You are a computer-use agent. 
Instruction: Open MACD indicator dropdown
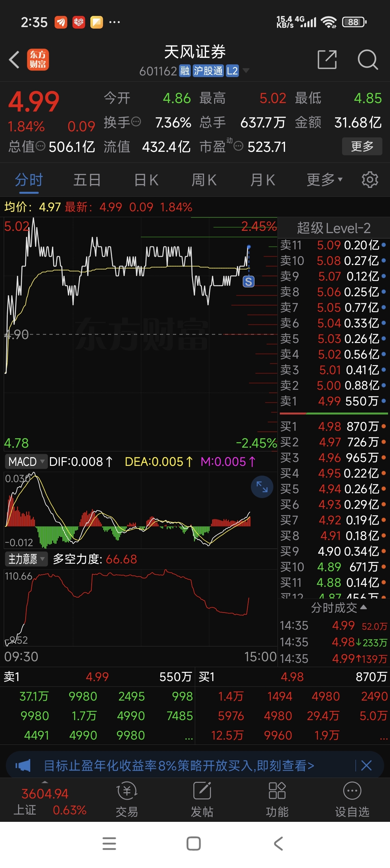coord(26,461)
